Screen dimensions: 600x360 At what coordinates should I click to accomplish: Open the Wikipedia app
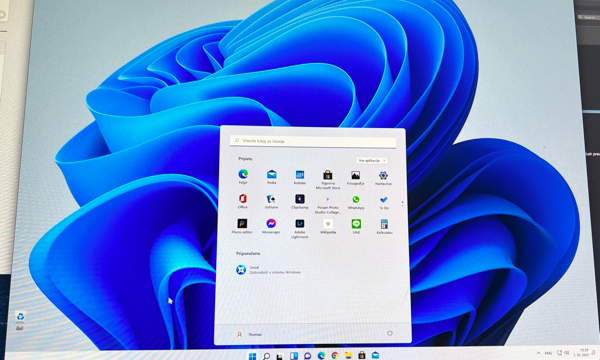[x=328, y=226]
